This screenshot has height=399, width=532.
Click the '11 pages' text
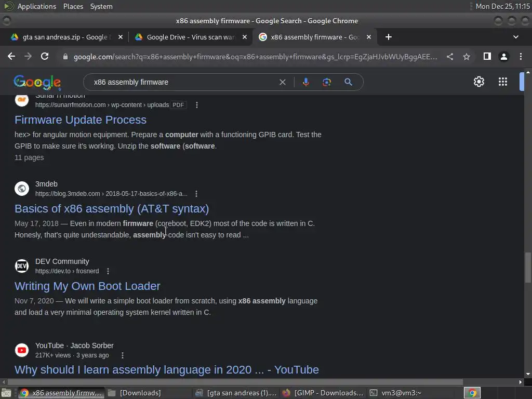[29, 157]
